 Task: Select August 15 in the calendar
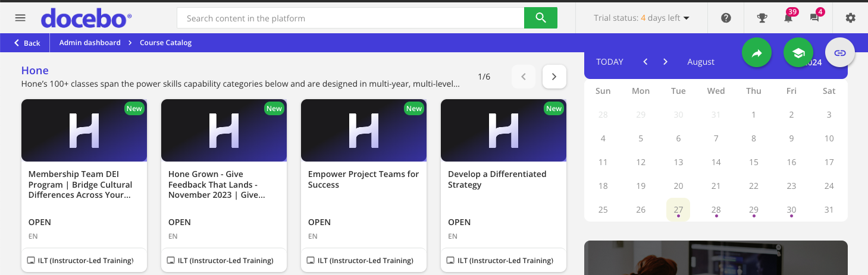click(x=754, y=162)
